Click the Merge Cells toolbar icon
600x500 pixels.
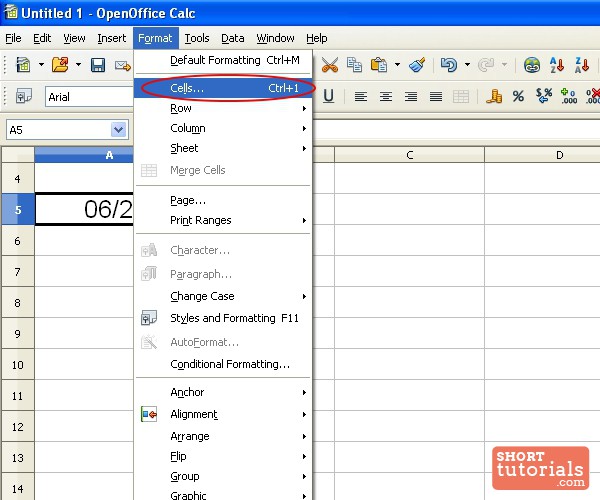(x=461, y=96)
